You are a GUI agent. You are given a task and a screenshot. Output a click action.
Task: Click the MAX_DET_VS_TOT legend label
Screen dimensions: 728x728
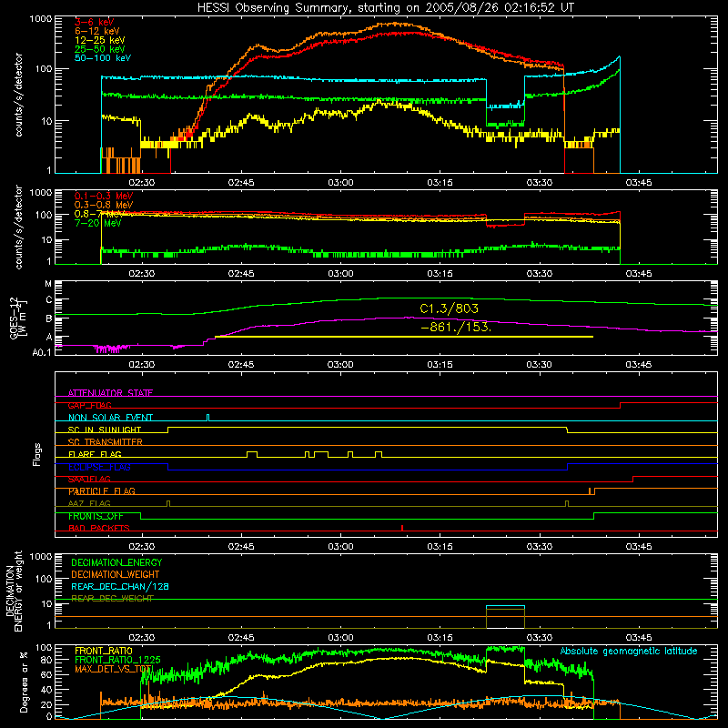point(114,669)
